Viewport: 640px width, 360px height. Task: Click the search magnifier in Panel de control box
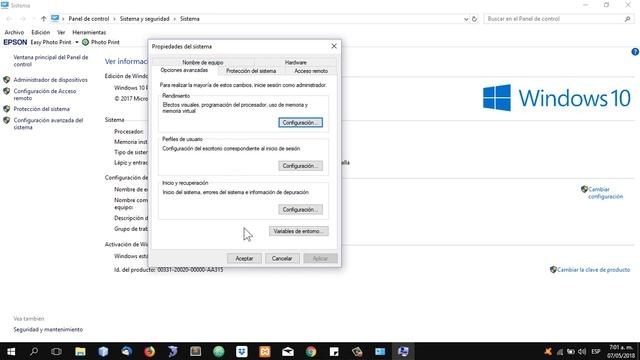pos(627,19)
